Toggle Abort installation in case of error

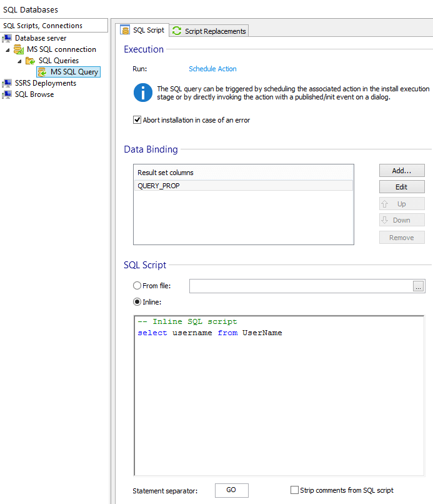click(x=137, y=120)
